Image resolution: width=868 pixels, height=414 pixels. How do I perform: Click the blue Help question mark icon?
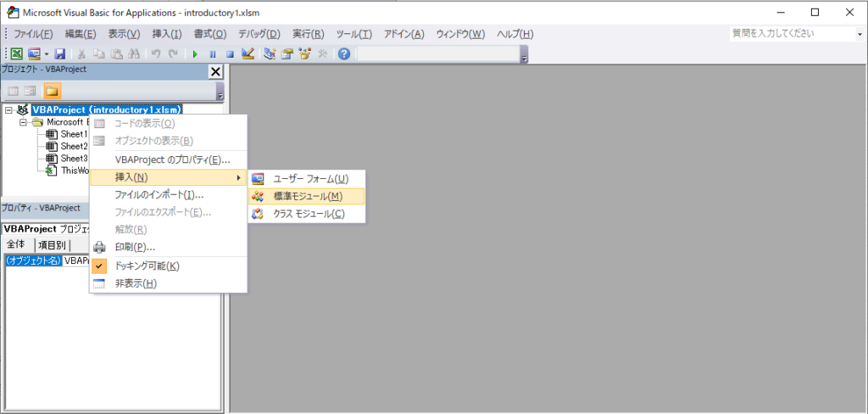pyautogui.click(x=344, y=54)
